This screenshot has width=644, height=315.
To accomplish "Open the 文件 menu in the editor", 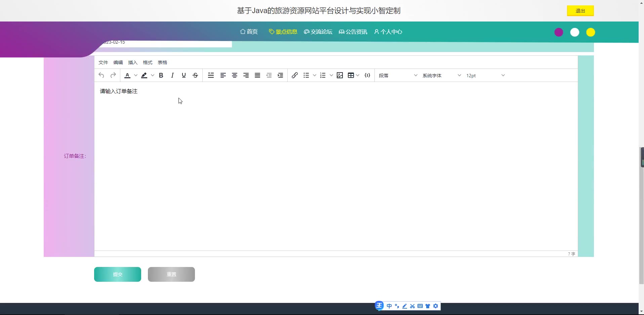I will point(103,62).
